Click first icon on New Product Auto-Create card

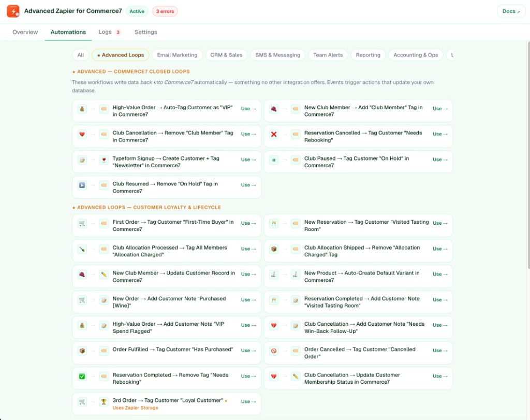[274, 274]
